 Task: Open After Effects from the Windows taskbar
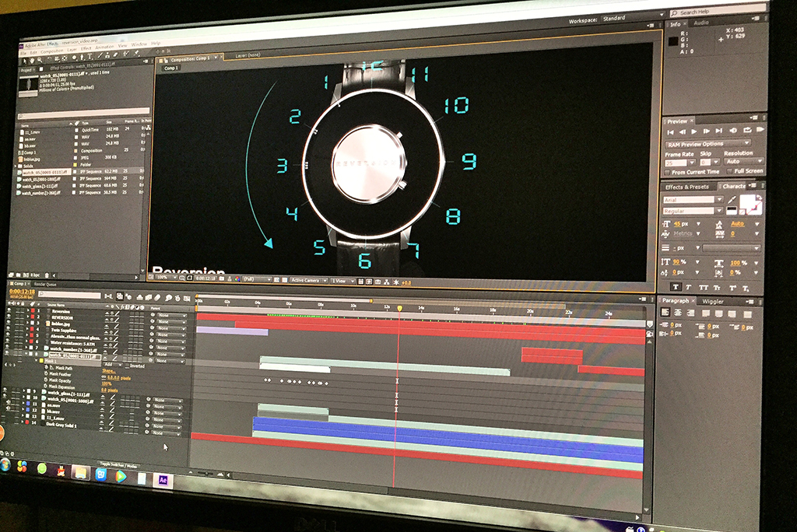[x=163, y=479]
